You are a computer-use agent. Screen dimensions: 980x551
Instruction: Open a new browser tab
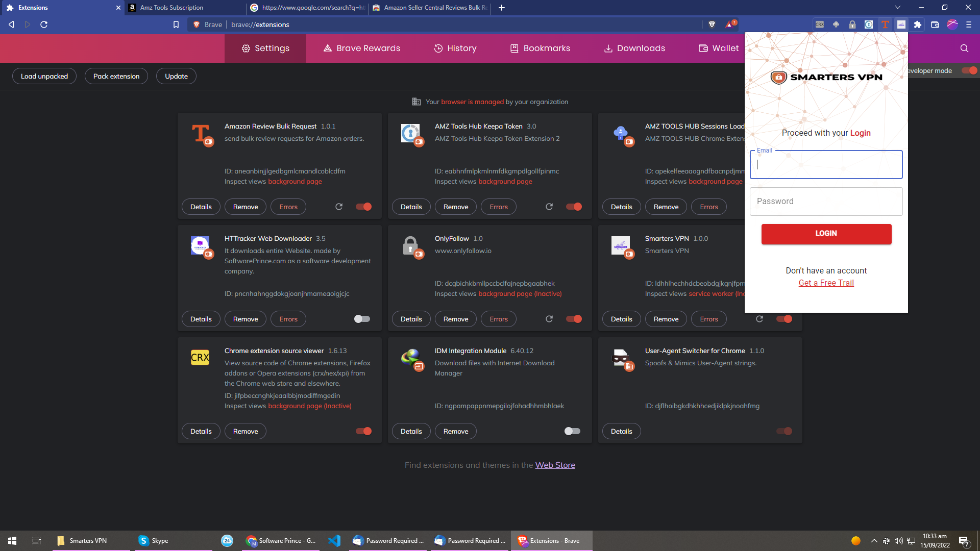coord(502,8)
